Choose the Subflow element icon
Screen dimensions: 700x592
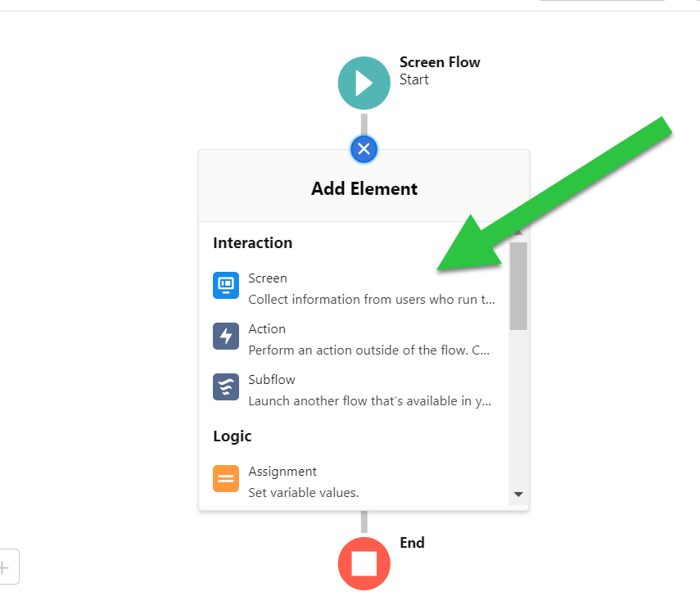[x=225, y=386]
